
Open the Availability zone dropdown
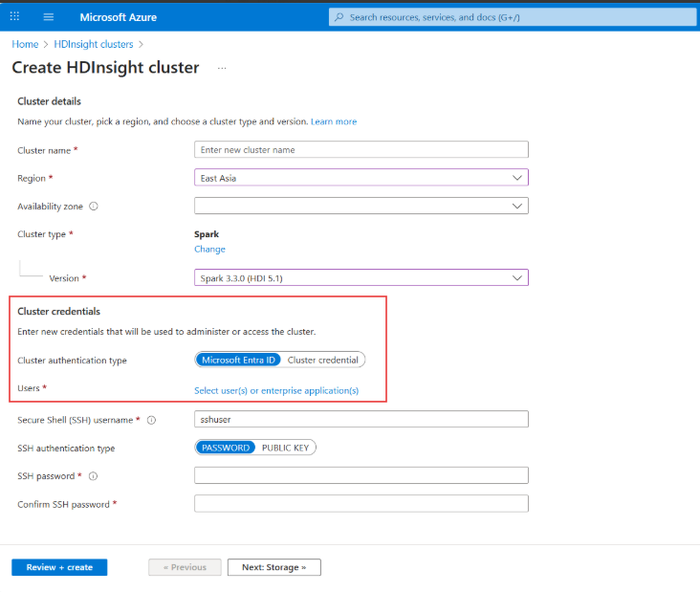(361, 206)
